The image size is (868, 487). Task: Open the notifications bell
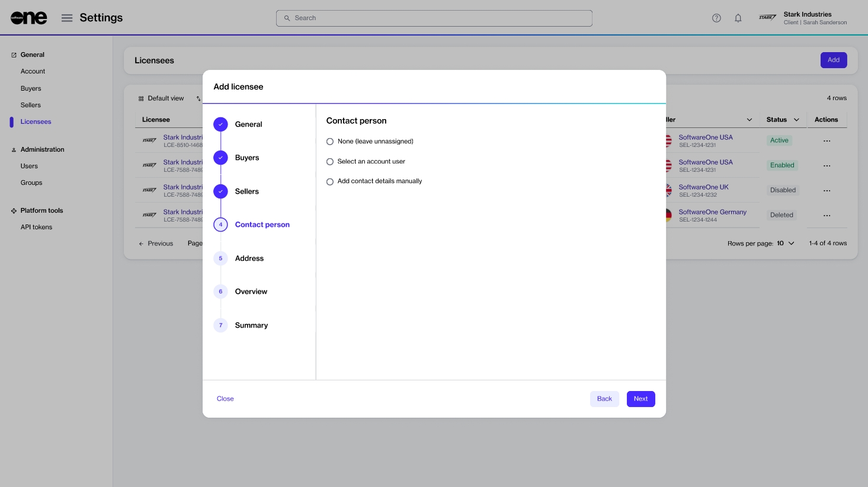click(x=738, y=18)
